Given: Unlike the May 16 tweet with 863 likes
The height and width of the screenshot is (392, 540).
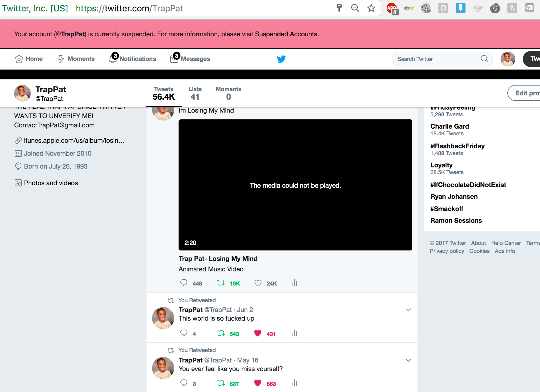Looking at the screenshot, I should click(x=258, y=383).
